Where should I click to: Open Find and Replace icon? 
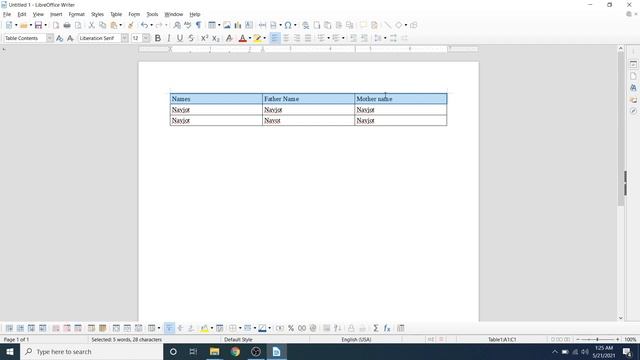(177, 25)
